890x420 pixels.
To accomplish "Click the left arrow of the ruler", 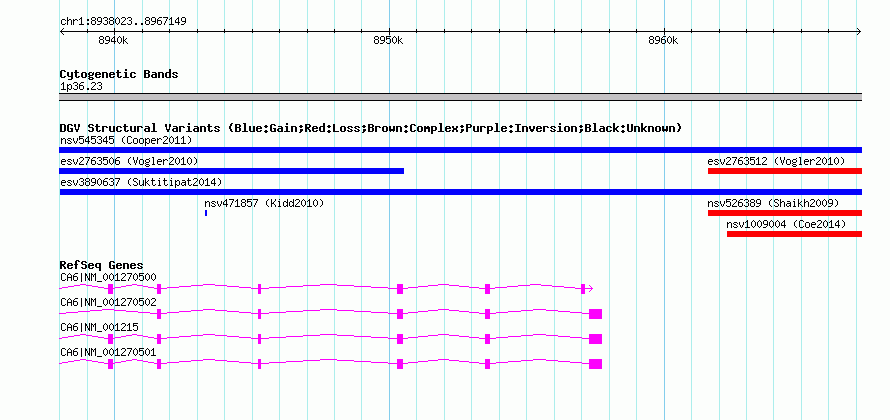I will 62,32.
